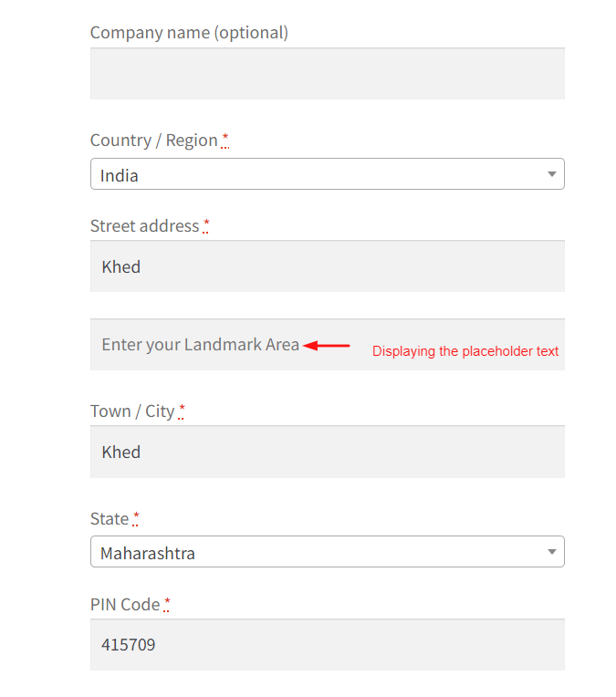Click the required asterisk next to PIN Code

point(167,604)
